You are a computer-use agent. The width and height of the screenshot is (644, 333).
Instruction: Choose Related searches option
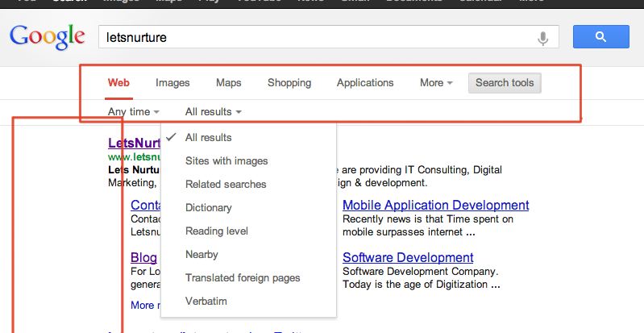pos(248,184)
